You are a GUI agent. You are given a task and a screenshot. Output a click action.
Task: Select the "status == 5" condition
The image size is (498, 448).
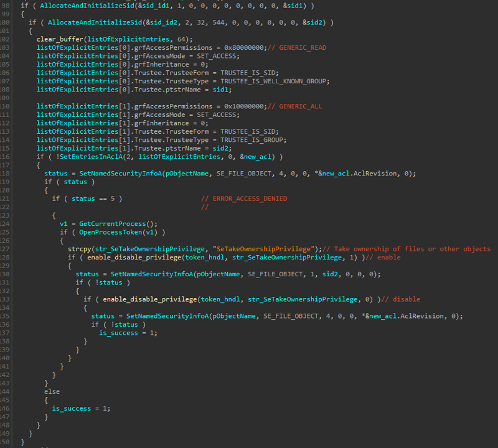pos(90,198)
